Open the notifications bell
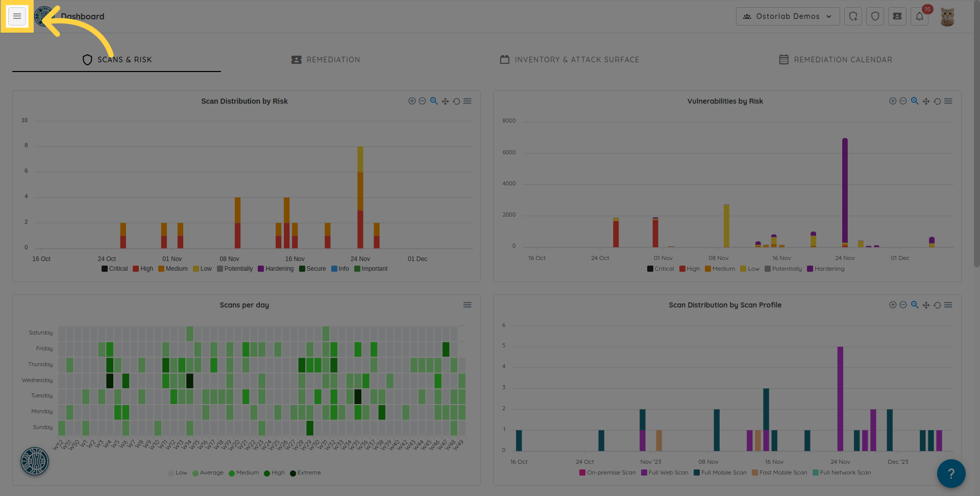980x496 pixels. pos(919,16)
